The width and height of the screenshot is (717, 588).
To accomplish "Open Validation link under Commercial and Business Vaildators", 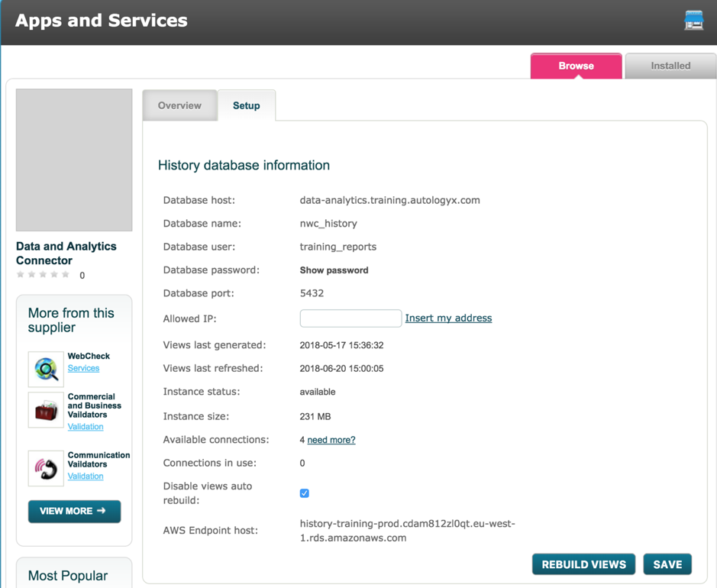I will click(x=86, y=427).
